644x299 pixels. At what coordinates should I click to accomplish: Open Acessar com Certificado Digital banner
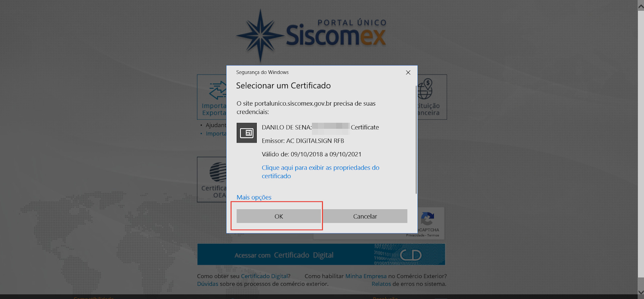click(x=321, y=254)
